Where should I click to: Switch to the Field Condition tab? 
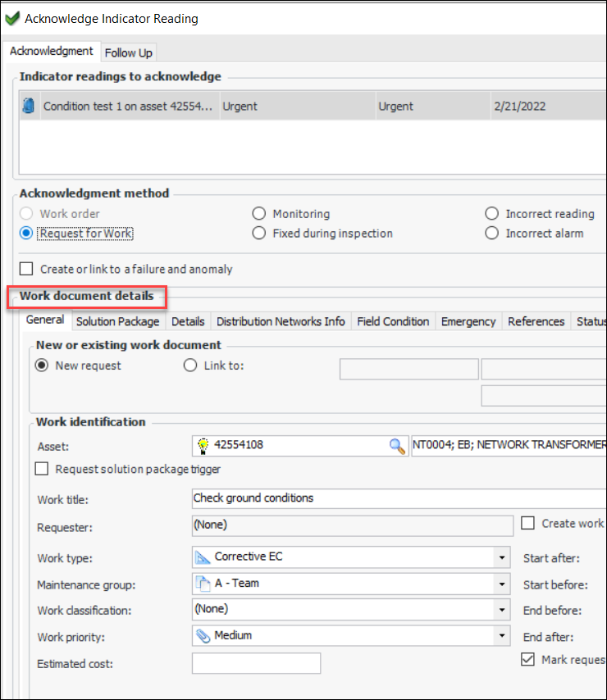[393, 321]
